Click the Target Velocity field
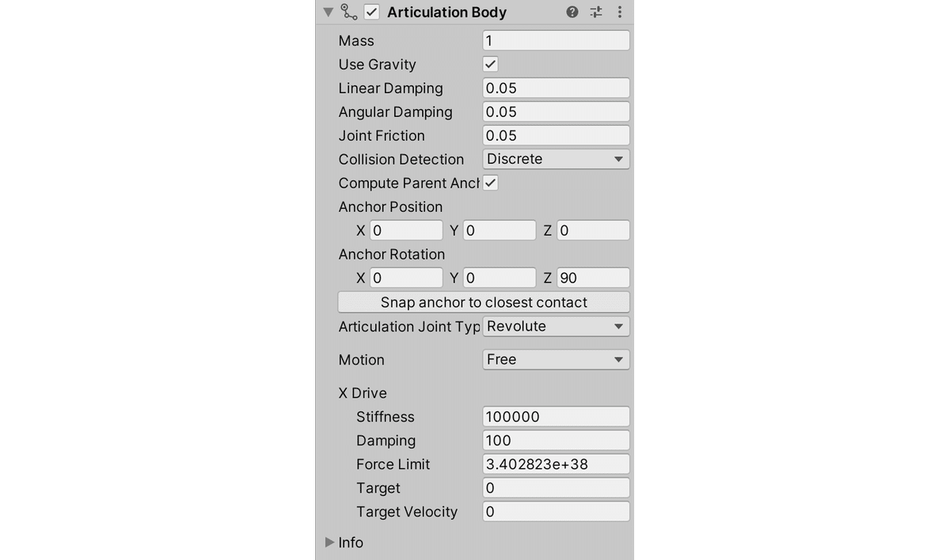This screenshot has height=560, width=950. point(555,511)
